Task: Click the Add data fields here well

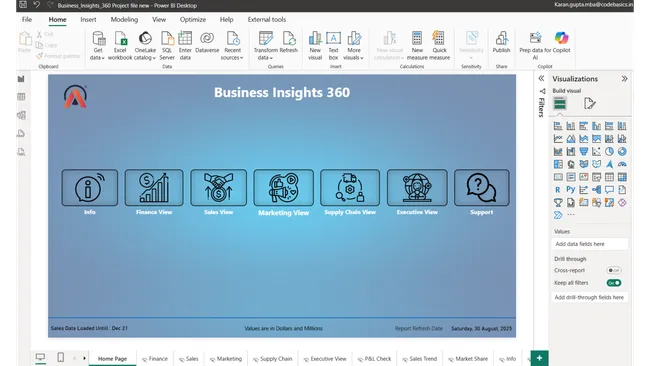Action: point(589,244)
